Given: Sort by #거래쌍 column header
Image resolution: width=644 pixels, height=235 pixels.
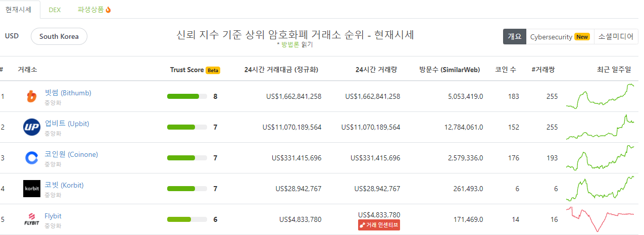Looking at the screenshot, I should pyautogui.click(x=543, y=70).
